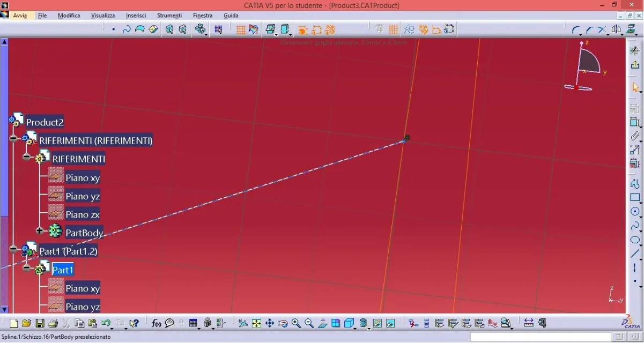Select Piano zx in the specification tree
Image resolution: width=644 pixels, height=343 pixels.
click(83, 214)
